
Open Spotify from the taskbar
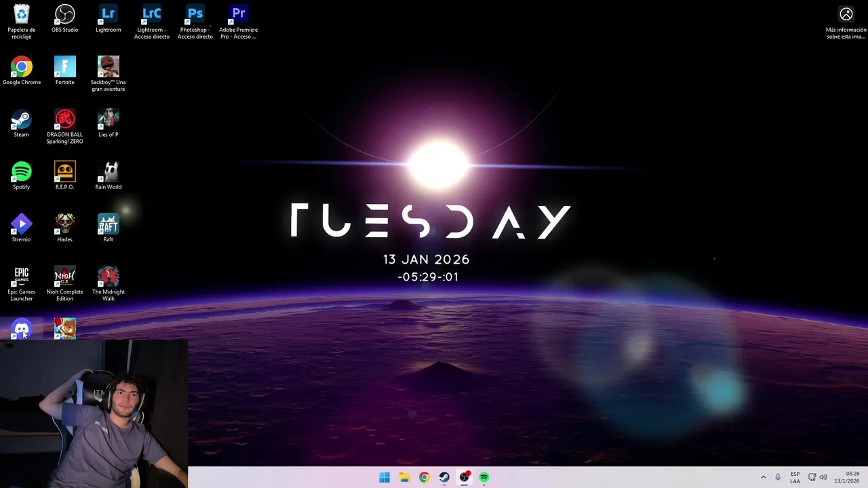[484, 477]
